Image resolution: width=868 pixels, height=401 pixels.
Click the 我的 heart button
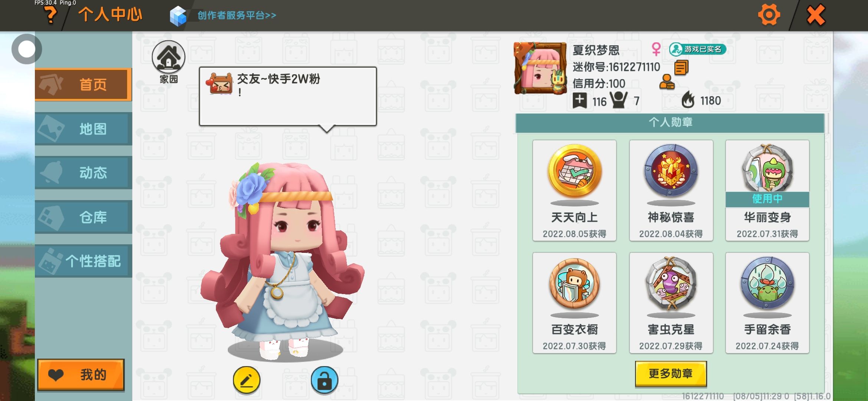click(81, 375)
